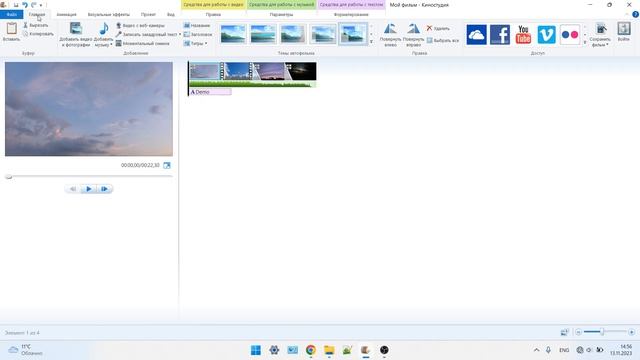Take a snapshot (Моментальный снимок)
This screenshot has width=640, height=360.
coord(142,43)
